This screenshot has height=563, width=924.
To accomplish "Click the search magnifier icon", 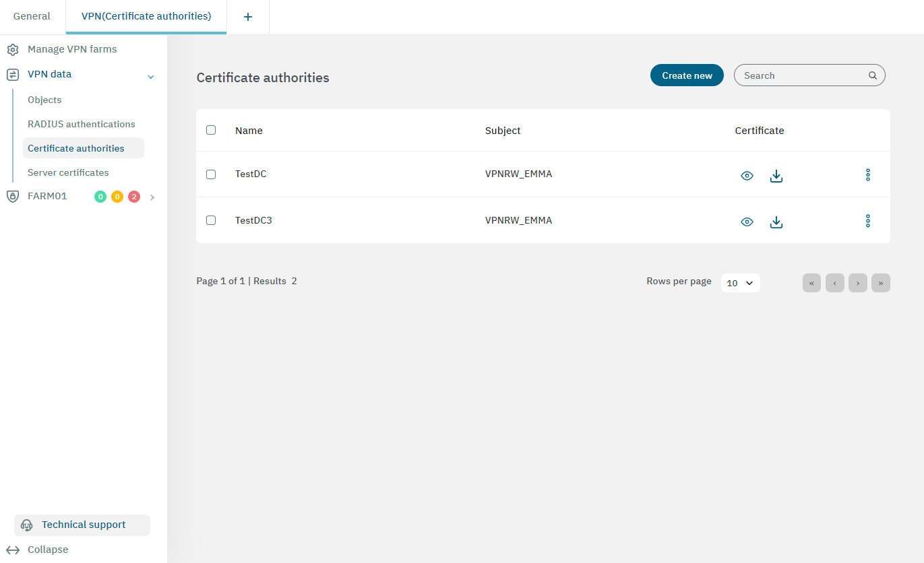I will 873,76.
